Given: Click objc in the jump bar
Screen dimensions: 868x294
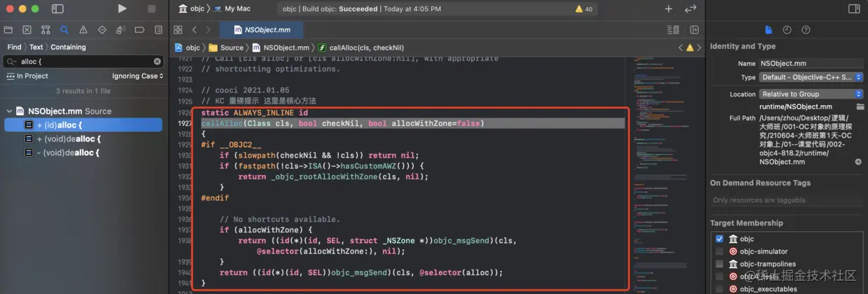Looking at the screenshot, I should [x=187, y=48].
